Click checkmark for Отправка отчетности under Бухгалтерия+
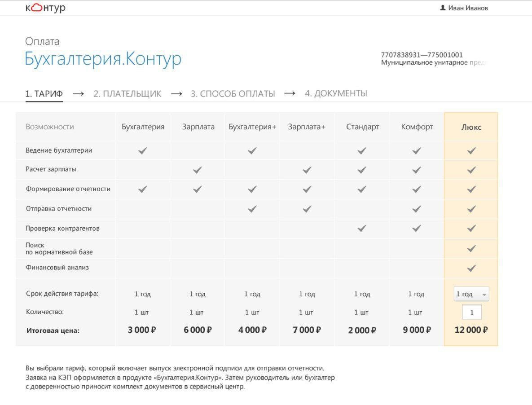 pos(252,209)
